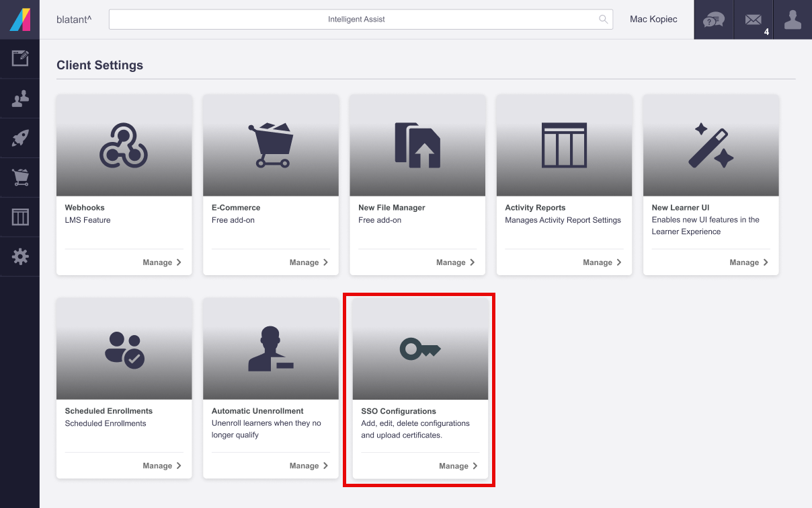Image resolution: width=812 pixels, height=508 pixels.
Task: Click the settings gear in sidebar
Action: pos(20,256)
